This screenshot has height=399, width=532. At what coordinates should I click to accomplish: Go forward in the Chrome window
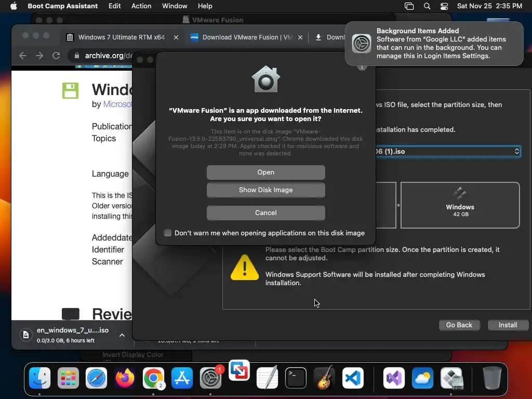pos(39,56)
